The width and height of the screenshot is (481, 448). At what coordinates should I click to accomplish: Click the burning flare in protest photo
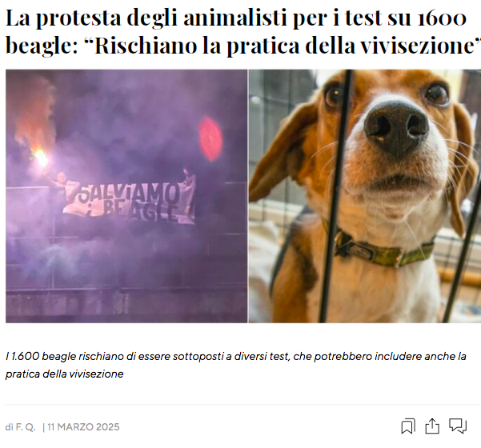(x=41, y=158)
